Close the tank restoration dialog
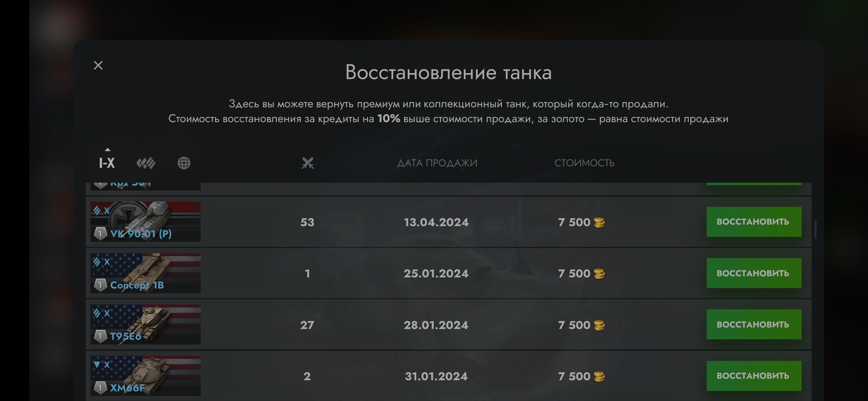The image size is (868, 401). pyautogui.click(x=98, y=66)
